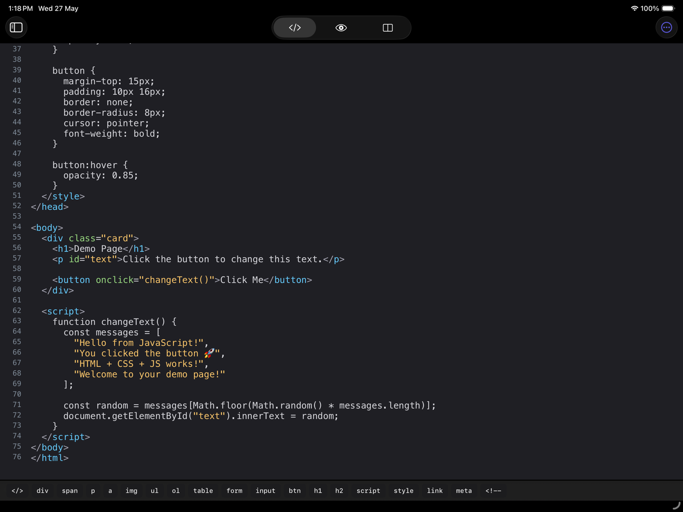The width and height of the screenshot is (683, 512).
Task: Click the <body> opening tag
Action: click(x=47, y=228)
